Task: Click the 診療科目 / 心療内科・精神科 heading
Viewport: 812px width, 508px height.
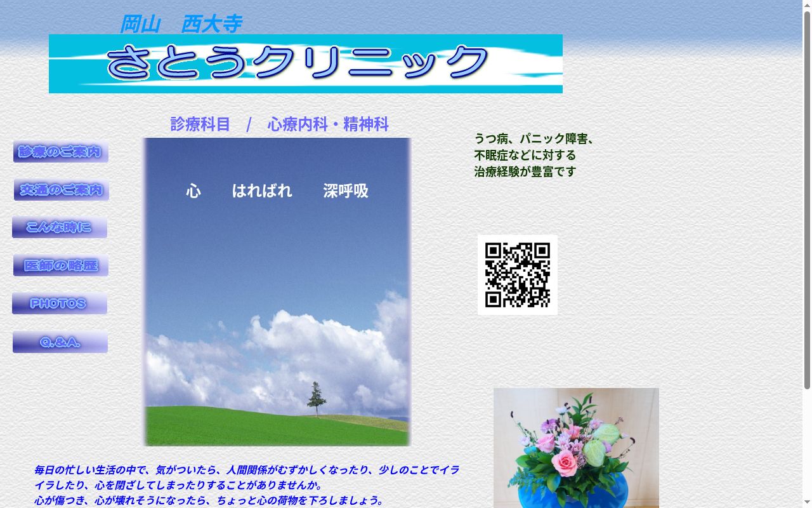Action: click(x=279, y=124)
